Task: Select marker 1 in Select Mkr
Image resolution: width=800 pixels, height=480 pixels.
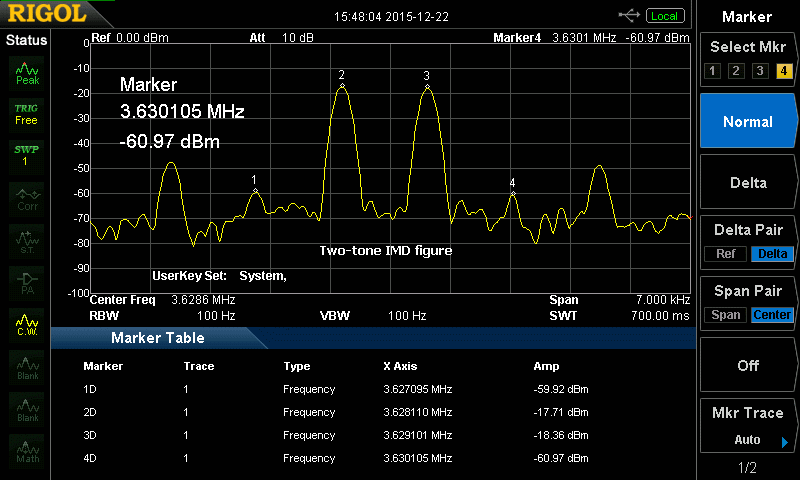Action: (x=711, y=70)
